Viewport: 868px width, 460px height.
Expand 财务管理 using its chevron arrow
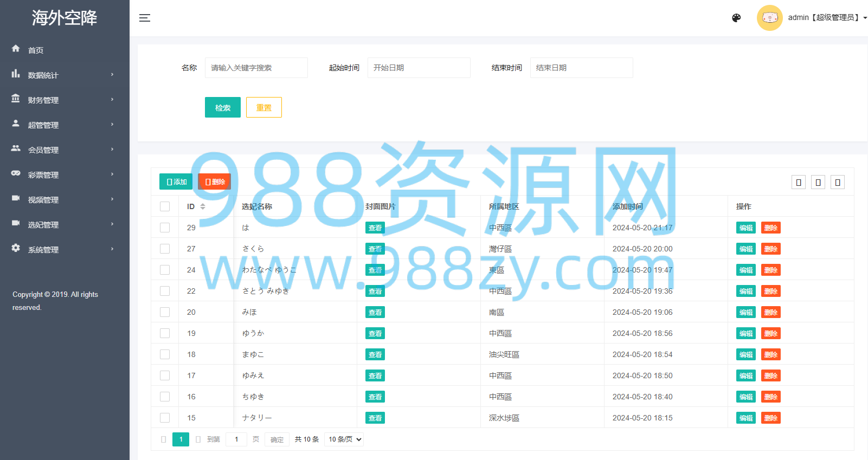tap(112, 100)
